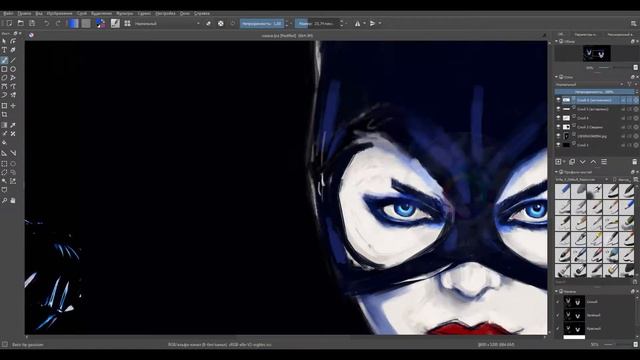Hide the bottom Слой 1 layer

[x=558, y=145]
